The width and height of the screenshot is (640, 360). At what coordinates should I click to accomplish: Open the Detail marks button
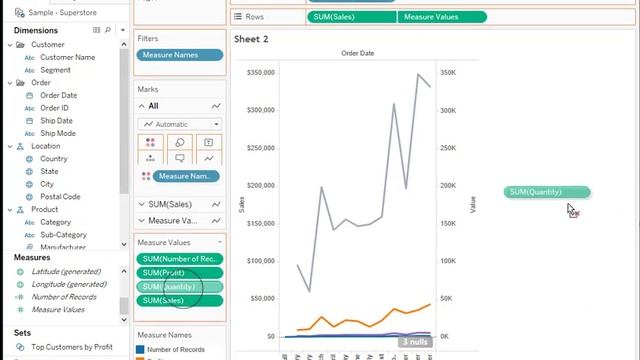(x=150, y=158)
